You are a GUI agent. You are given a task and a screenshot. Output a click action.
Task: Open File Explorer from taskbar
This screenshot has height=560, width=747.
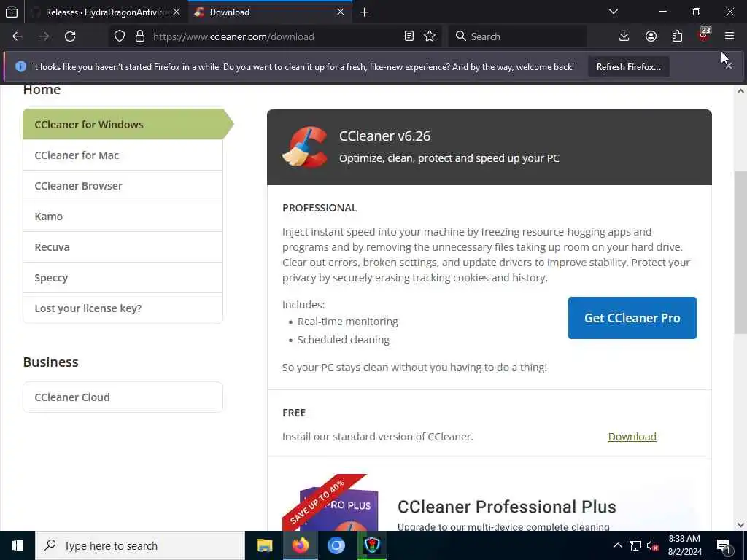click(264, 545)
